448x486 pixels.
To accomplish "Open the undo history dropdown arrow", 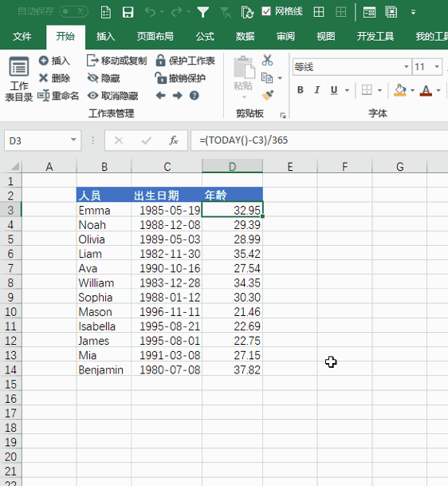I will pyautogui.click(x=162, y=12).
